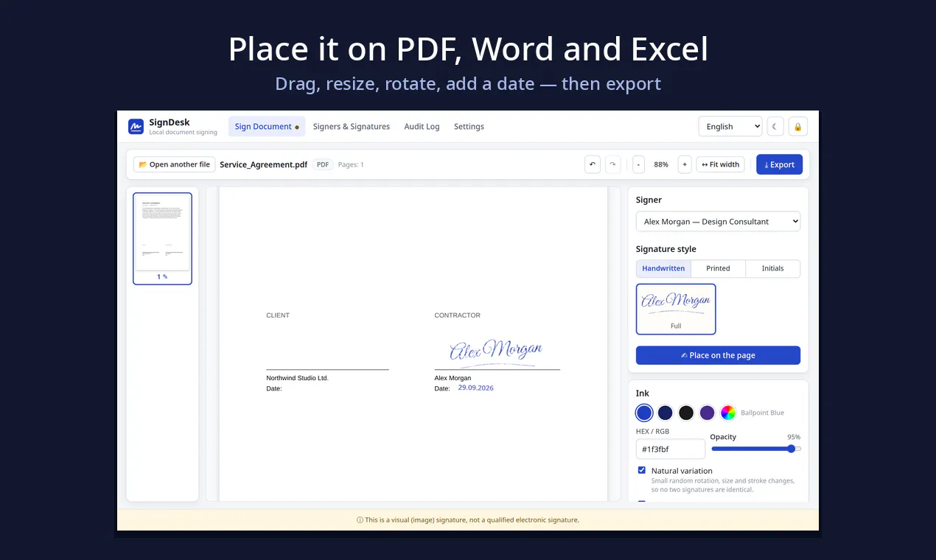The width and height of the screenshot is (936, 560).
Task: Export the signed document
Action: (x=779, y=164)
